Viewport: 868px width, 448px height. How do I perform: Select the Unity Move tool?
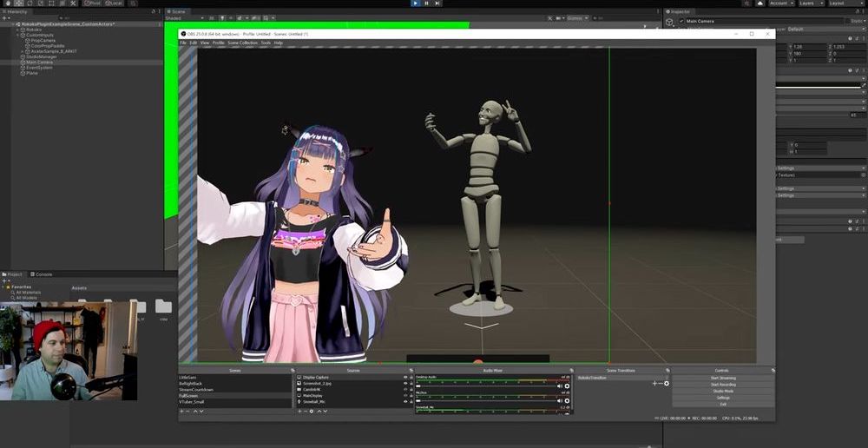tap(19, 3)
